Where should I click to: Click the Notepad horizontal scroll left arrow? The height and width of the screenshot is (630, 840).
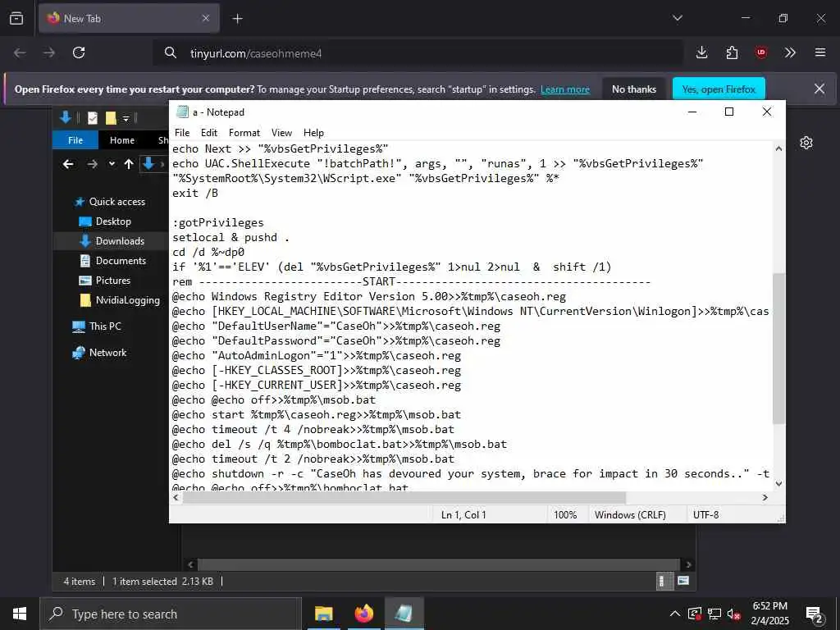tap(176, 498)
